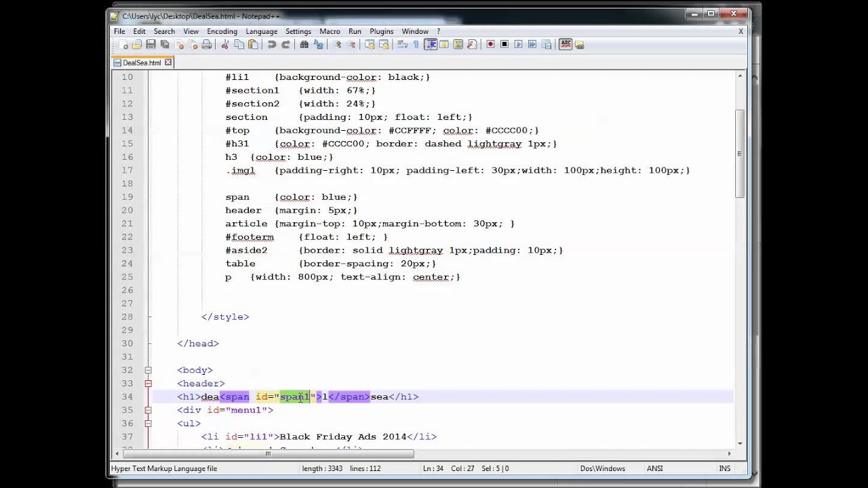Viewport: 868px width, 488px height.
Task: Click the Close document toolbar icon
Action: point(179,45)
